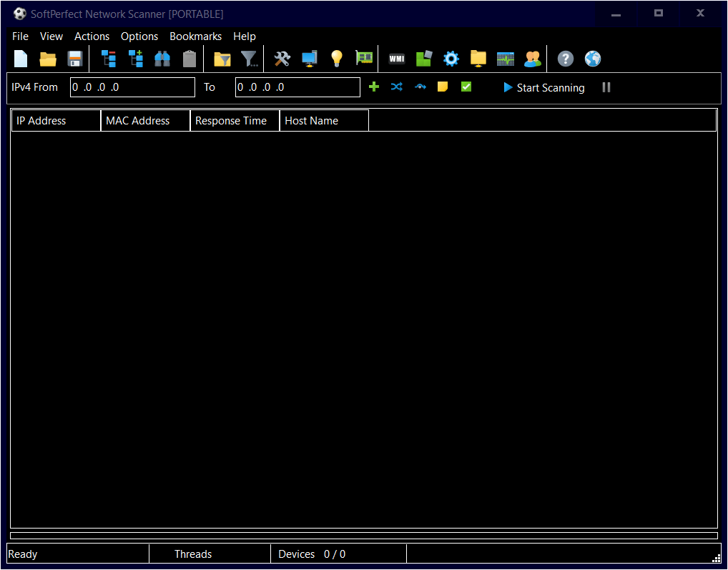Open Find with the binoculars icon

(x=162, y=59)
